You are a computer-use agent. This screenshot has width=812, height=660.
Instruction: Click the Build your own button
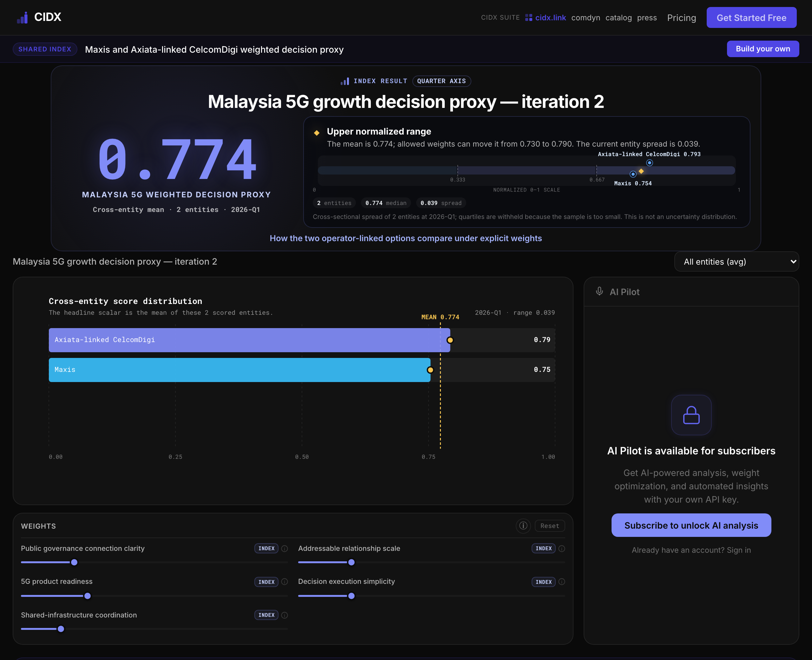763,49
